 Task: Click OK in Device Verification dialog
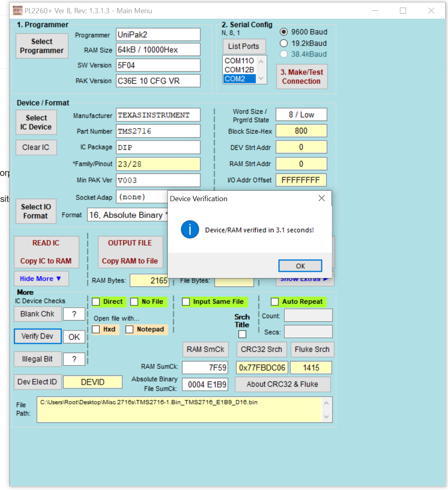coord(300,266)
